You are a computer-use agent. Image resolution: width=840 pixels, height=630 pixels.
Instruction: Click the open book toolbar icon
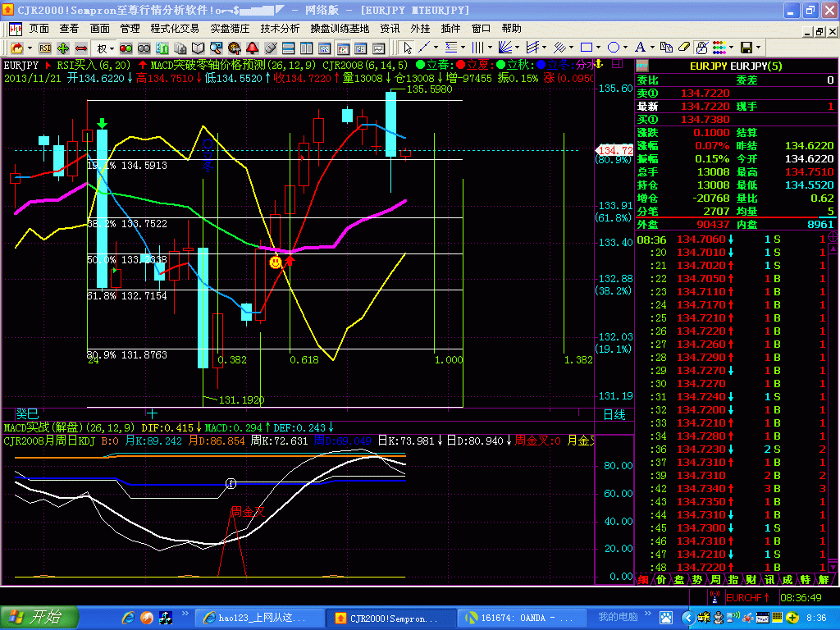199,48
